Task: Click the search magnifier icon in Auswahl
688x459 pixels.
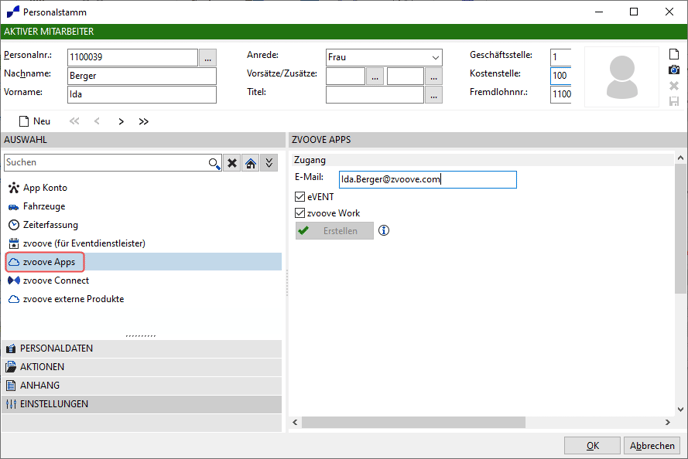Action: (x=214, y=163)
